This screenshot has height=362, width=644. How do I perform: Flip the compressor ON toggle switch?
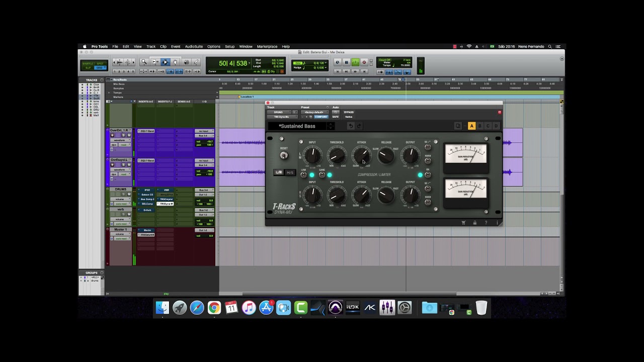point(428,175)
